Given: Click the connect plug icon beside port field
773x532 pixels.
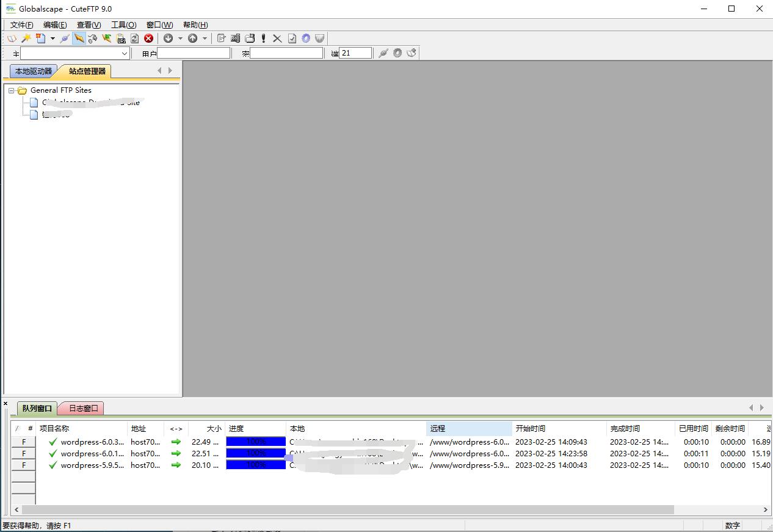Looking at the screenshot, I should (x=383, y=53).
